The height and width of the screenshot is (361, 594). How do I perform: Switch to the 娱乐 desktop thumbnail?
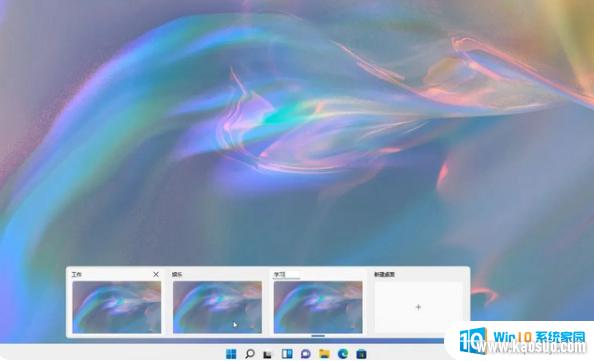click(217, 307)
